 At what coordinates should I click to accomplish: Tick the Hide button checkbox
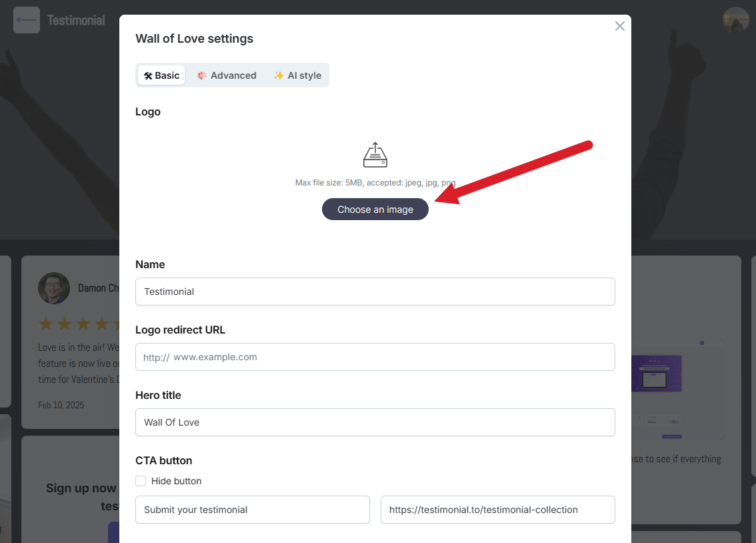tap(141, 481)
